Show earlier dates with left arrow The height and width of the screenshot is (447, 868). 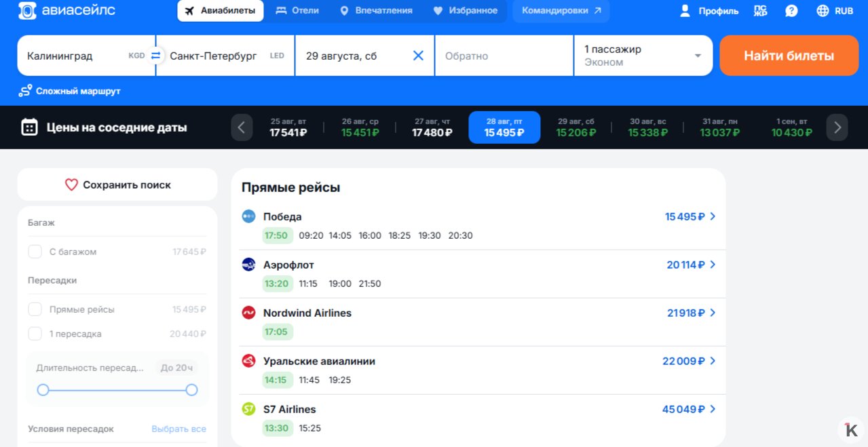coord(242,128)
